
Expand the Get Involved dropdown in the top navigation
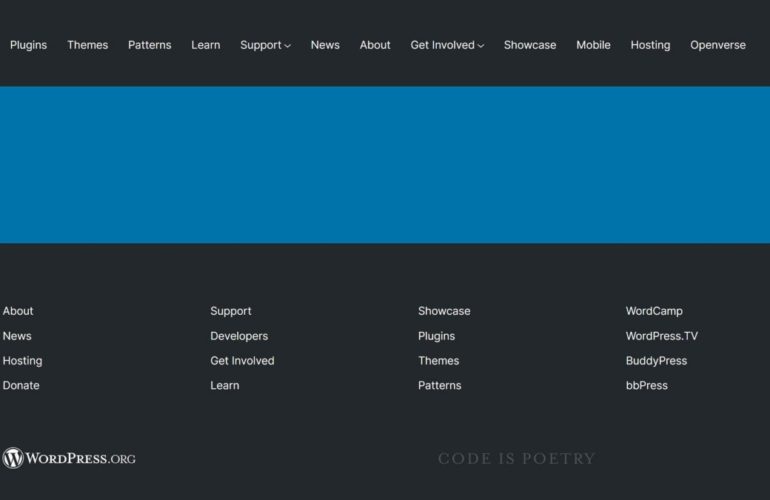447,45
